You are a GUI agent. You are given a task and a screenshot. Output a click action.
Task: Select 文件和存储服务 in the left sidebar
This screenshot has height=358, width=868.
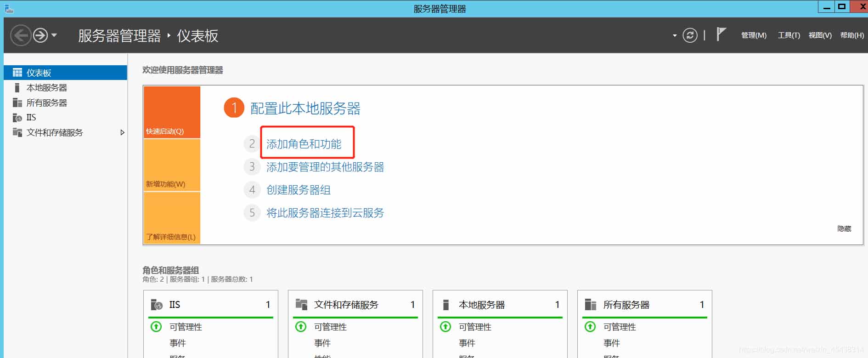pos(65,132)
